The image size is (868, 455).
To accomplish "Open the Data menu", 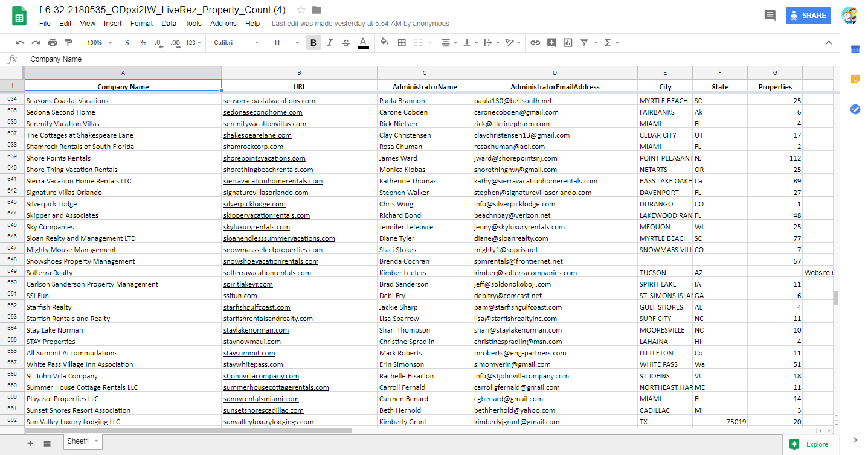I will (169, 24).
